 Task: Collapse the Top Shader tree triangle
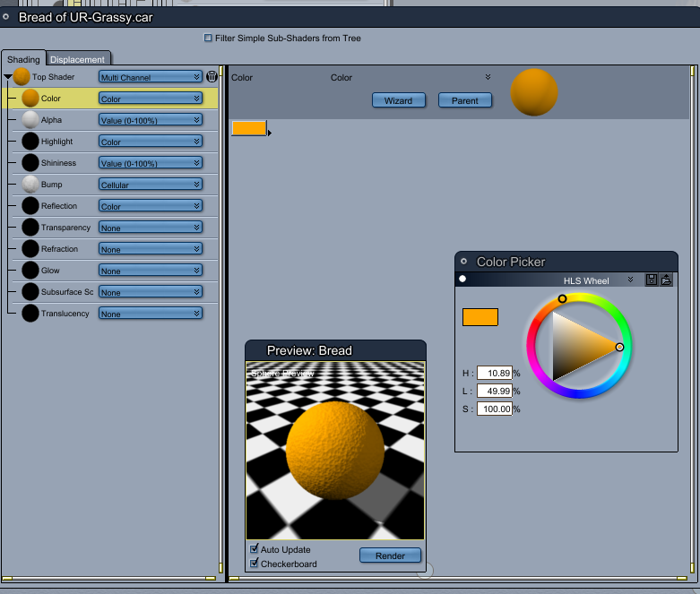coord(7,77)
